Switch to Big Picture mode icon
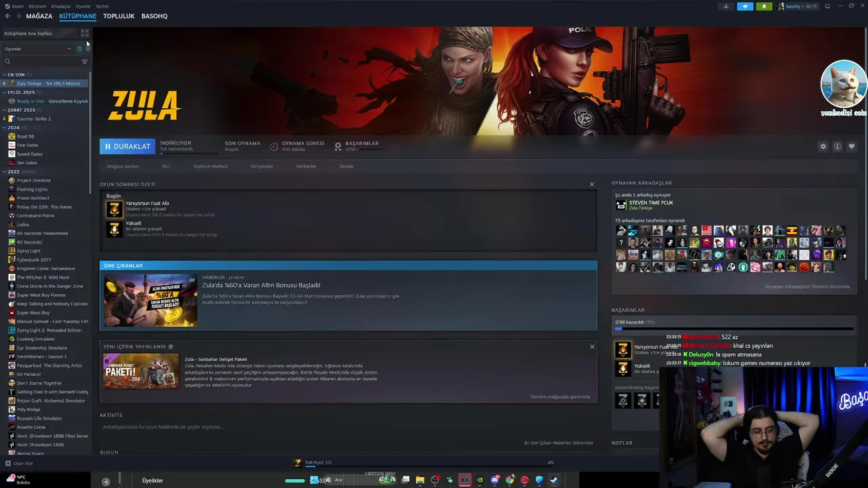Viewport: 868px width, 488px height. pos(829,6)
